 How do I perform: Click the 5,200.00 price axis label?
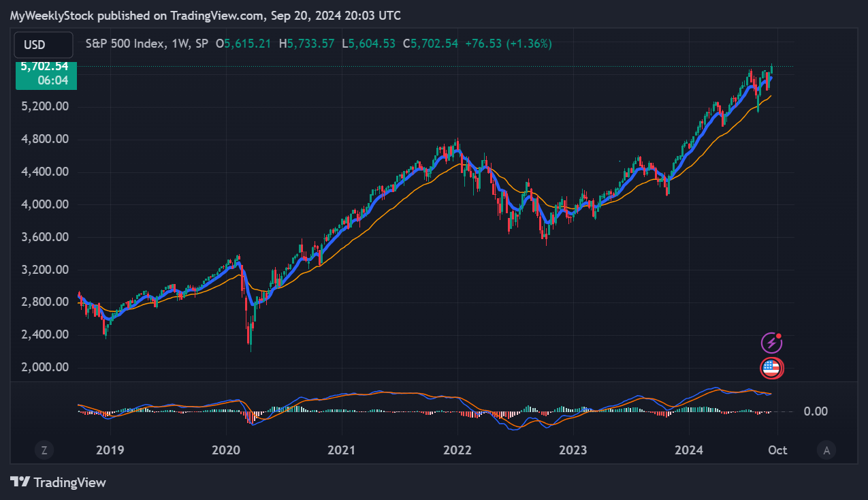(x=44, y=106)
